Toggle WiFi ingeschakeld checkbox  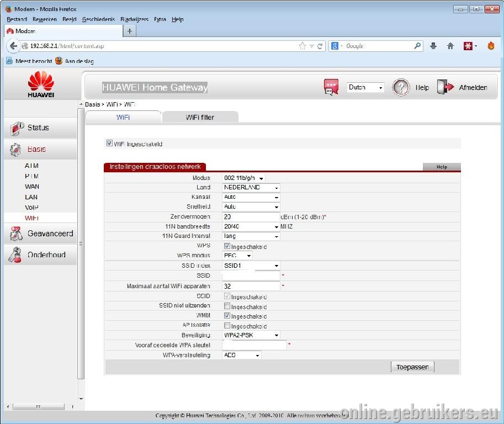tap(109, 144)
